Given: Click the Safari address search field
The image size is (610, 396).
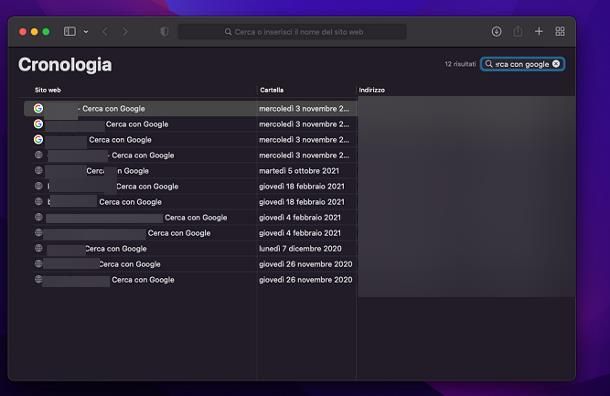Looking at the screenshot, I should (292, 32).
